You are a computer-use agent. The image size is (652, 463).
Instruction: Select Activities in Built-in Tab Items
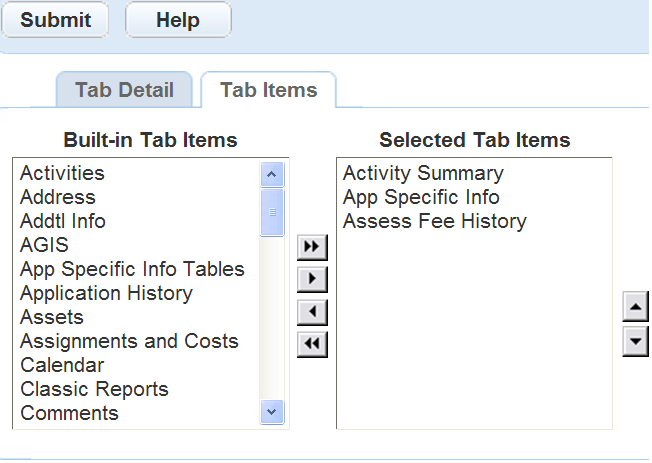point(62,173)
